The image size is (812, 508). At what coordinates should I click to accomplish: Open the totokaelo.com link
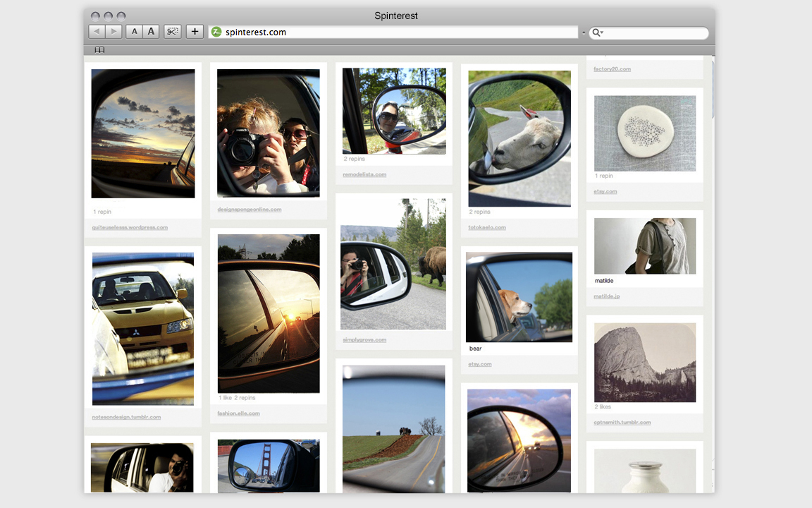pos(487,228)
